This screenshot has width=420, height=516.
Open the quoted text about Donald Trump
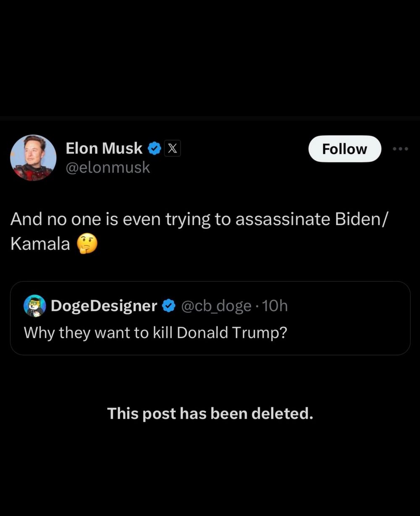155,332
